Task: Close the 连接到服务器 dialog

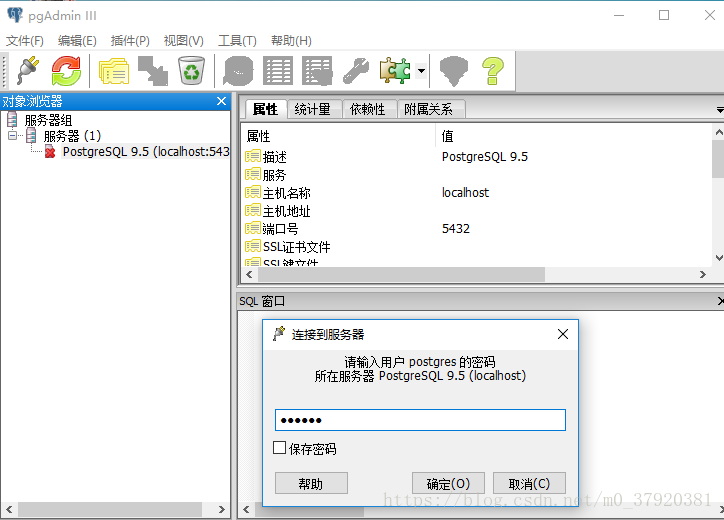Action: pyautogui.click(x=562, y=334)
